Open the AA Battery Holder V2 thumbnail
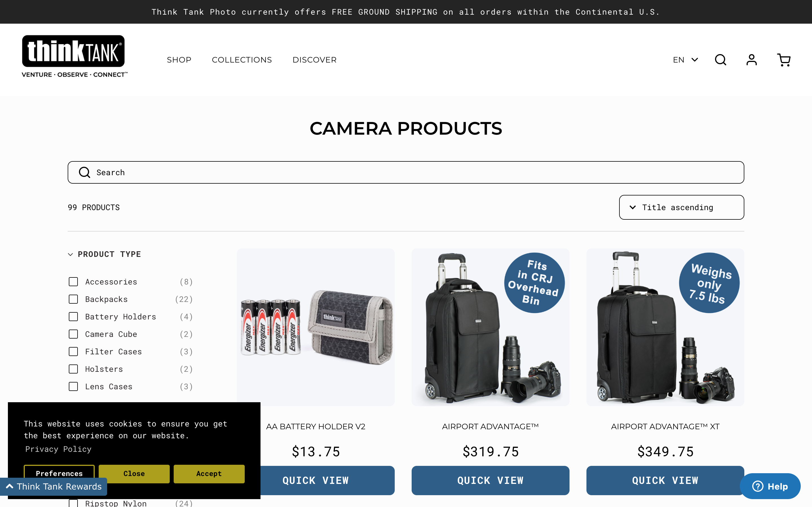This screenshot has width=812, height=507. click(315, 327)
